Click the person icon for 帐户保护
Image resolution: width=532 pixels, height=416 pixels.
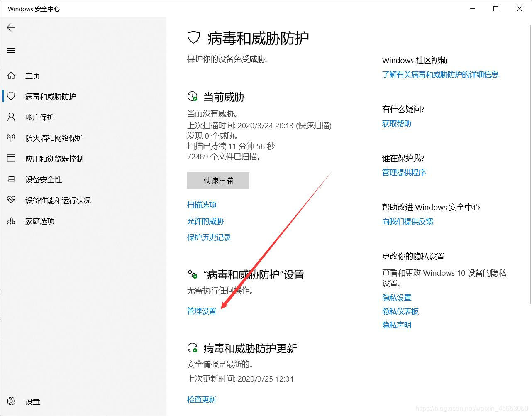pos(11,117)
